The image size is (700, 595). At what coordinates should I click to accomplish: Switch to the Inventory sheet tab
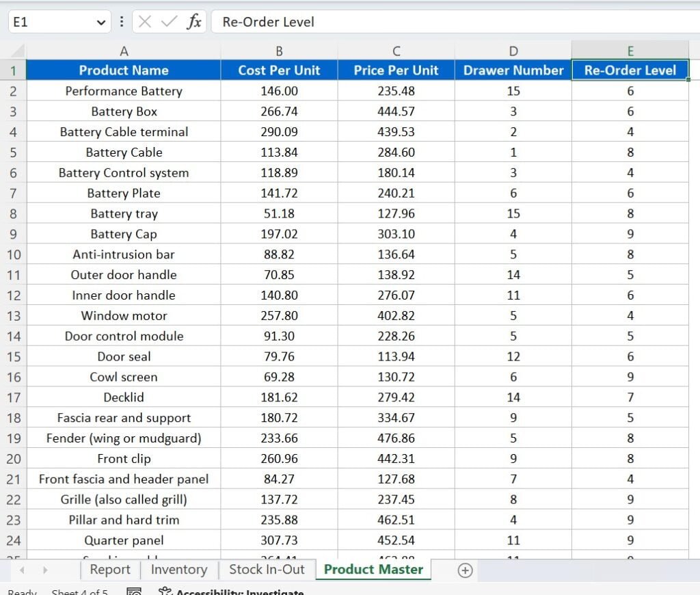(178, 569)
